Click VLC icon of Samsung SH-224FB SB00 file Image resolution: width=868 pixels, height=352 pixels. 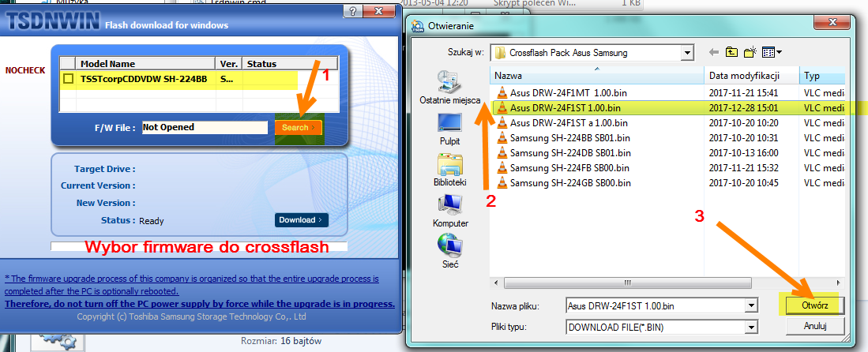coord(502,167)
